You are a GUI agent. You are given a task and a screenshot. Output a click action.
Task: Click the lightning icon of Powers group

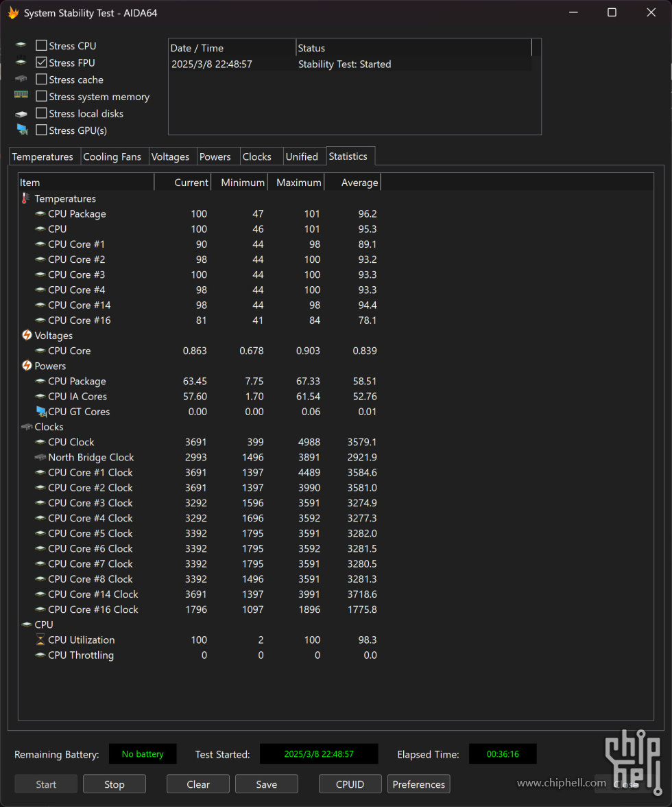click(x=27, y=366)
